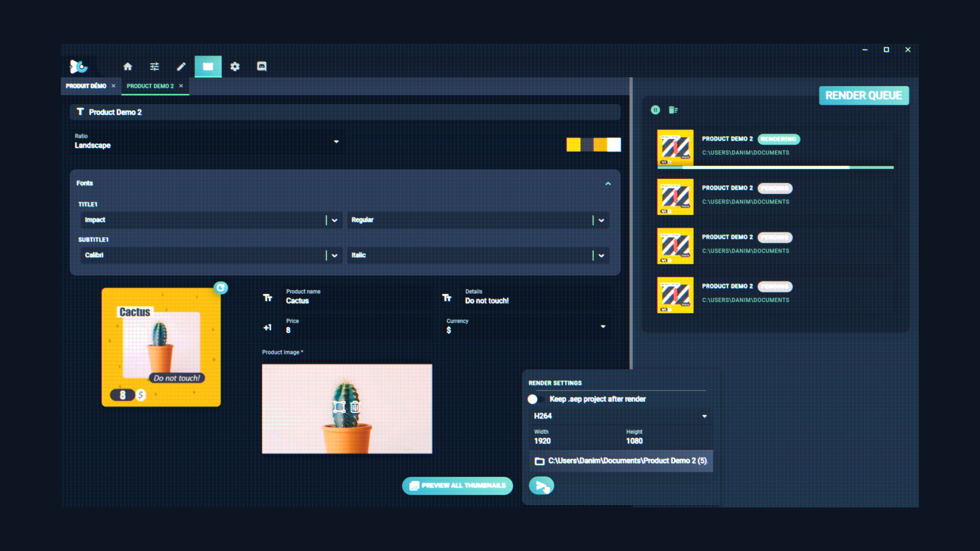This screenshot has height=551, width=980.
Task: Open the Impact font dropdown
Action: click(334, 220)
